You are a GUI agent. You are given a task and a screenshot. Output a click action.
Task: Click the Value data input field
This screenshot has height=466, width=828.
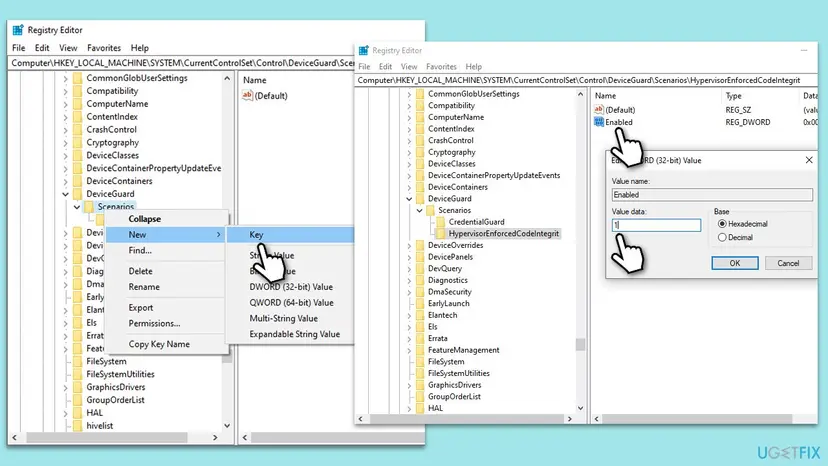tap(656, 225)
